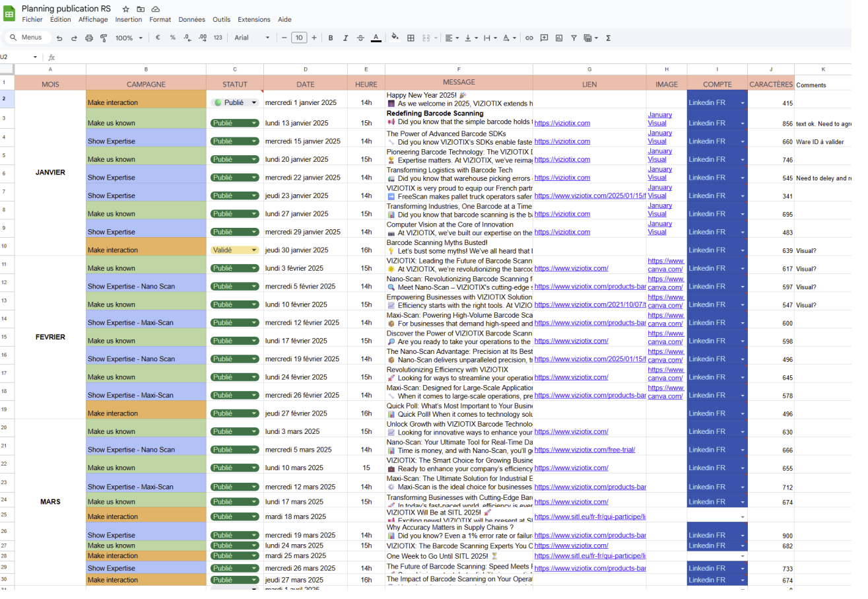Insert a link from the toolbar

(529, 38)
